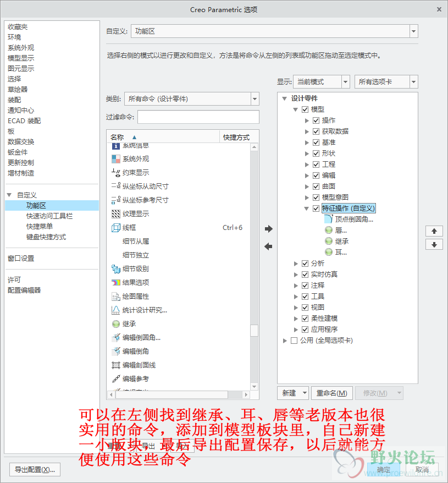The image size is (448, 483).
Task: Open 草绘器 options category
Action: 18,89
